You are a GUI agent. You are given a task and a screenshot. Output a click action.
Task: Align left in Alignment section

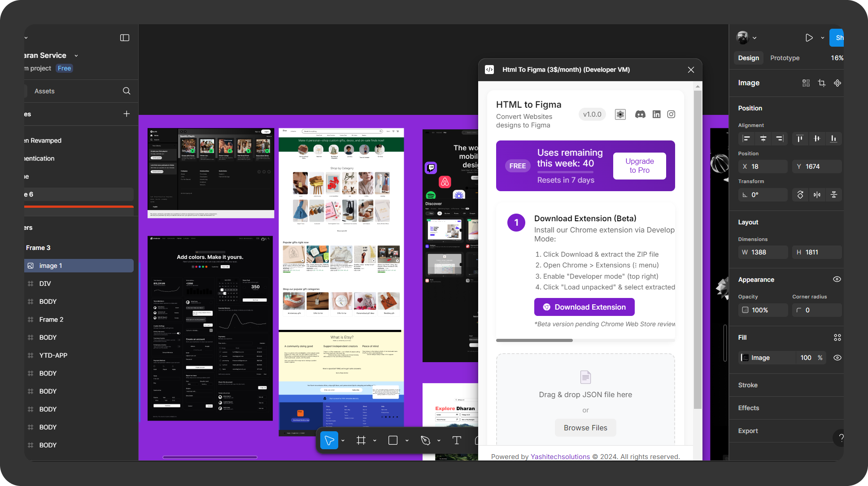click(x=746, y=139)
